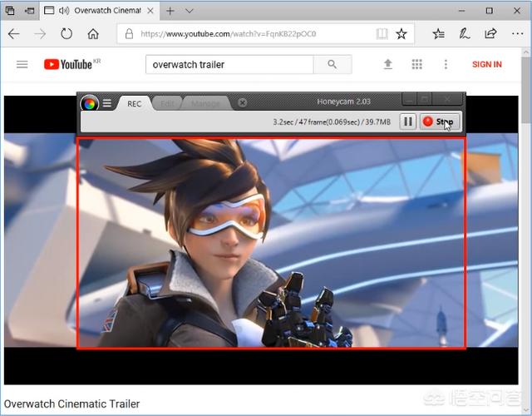Switch to the REC tab in Honeycam
This screenshot has height=416, width=532.
tap(134, 103)
